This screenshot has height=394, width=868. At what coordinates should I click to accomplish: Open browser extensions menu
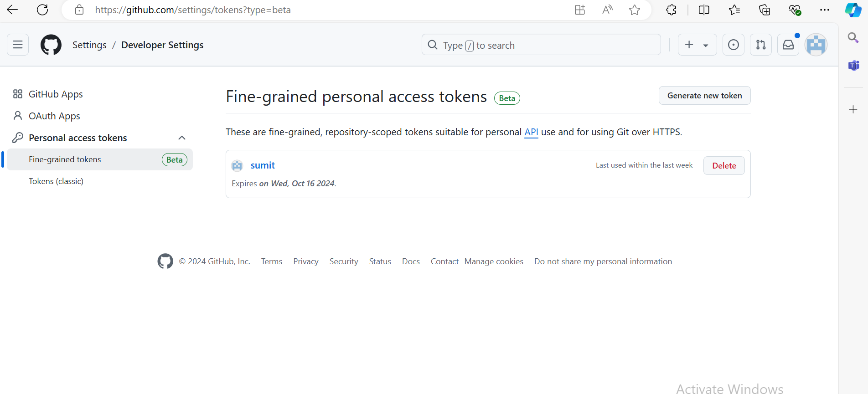click(x=671, y=10)
